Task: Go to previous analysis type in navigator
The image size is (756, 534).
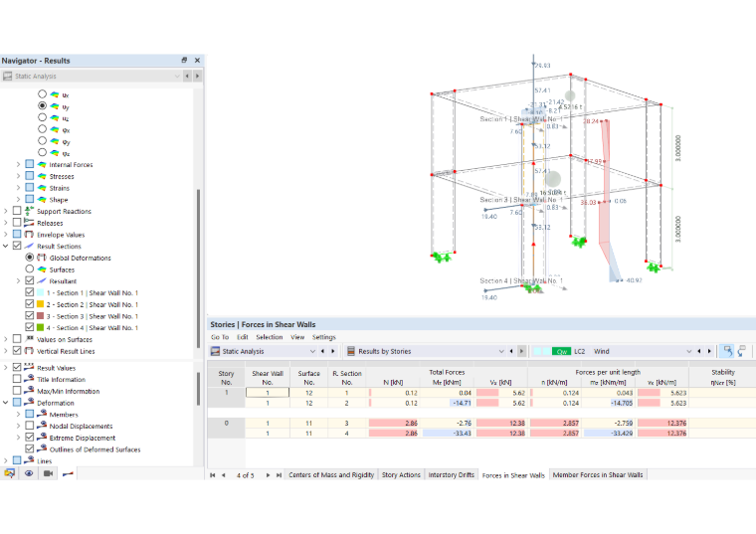Action: coord(188,77)
